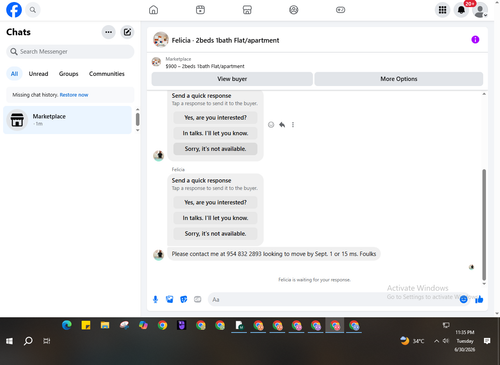Open Windows Start menu
This screenshot has height=365, width=500.
9,341
